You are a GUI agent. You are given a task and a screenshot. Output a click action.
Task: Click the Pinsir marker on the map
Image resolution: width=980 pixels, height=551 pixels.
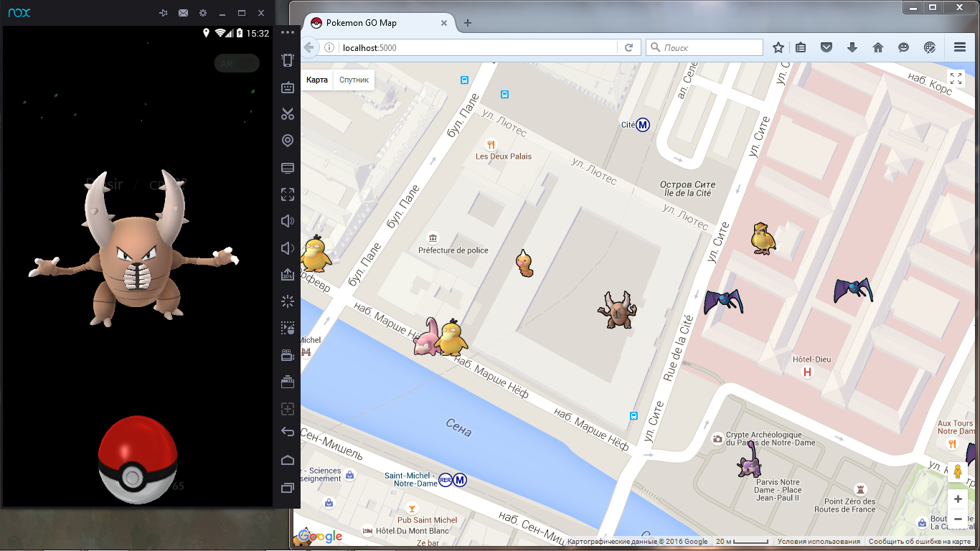[x=617, y=309]
